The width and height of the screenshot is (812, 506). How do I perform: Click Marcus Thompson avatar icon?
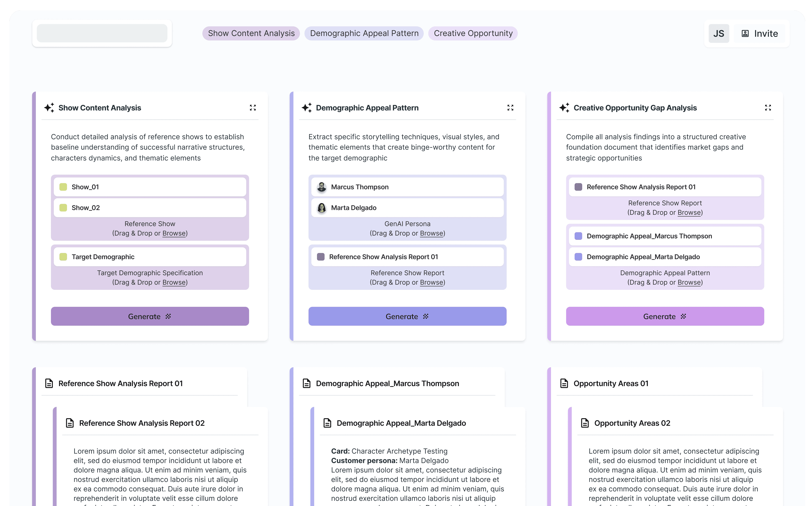pos(322,187)
